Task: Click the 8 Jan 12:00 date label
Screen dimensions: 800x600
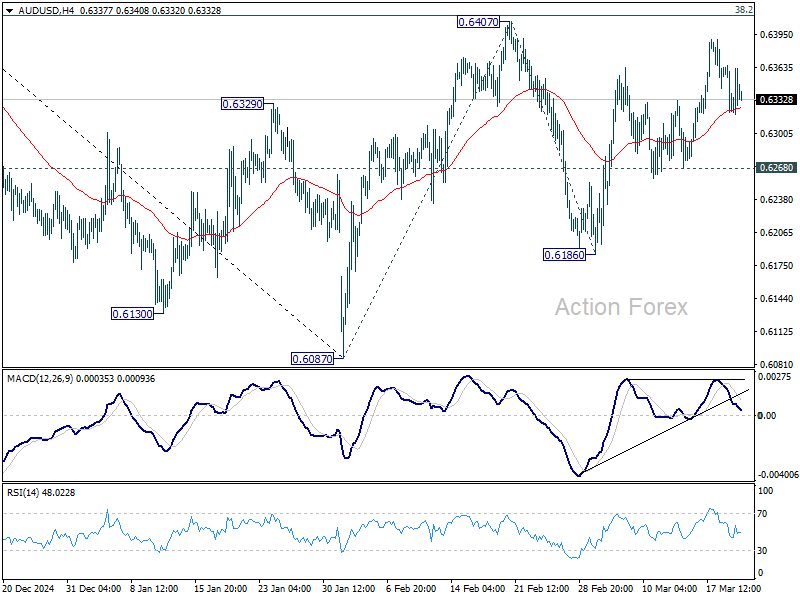Action: click(x=154, y=588)
